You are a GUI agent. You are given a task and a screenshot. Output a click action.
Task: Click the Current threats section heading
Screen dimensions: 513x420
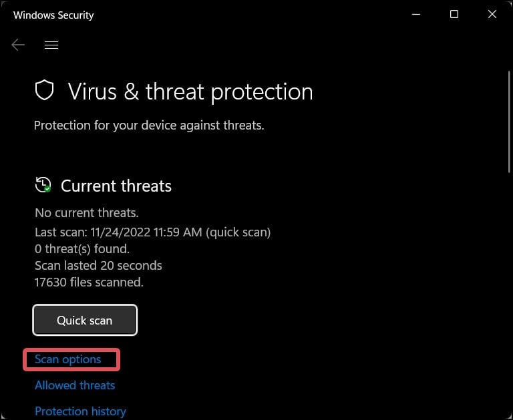(x=116, y=186)
